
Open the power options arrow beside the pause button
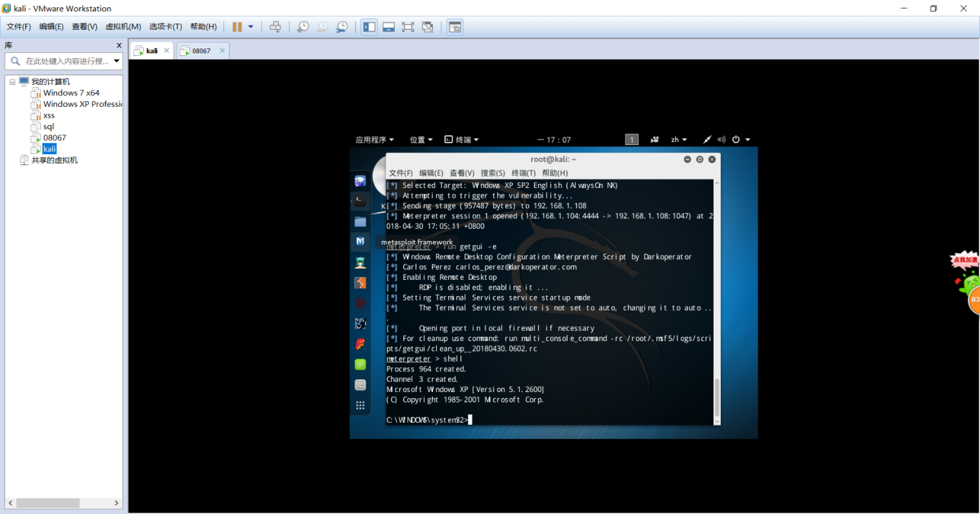[x=251, y=27]
